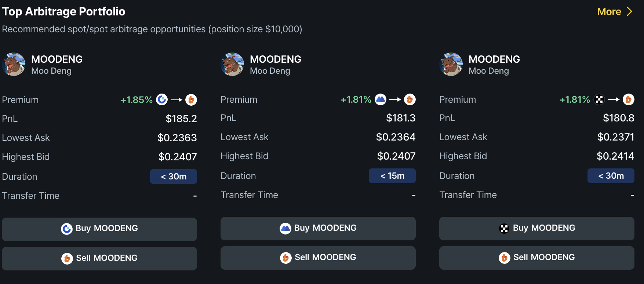Select the blue mountain exchange icon in the second card's Premium row
Viewport: 644px width, 284px height.
(381, 99)
